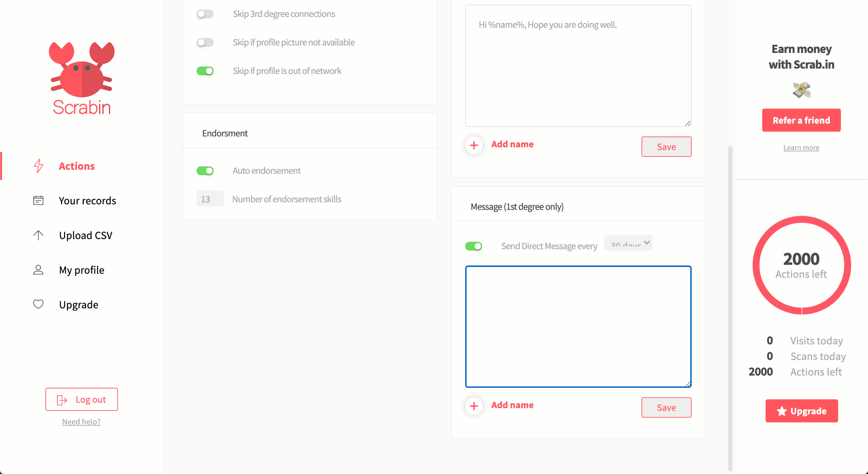Click the plus icon beside the lower Add name
Viewport: 868px width, 474px height.
tap(474, 406)
